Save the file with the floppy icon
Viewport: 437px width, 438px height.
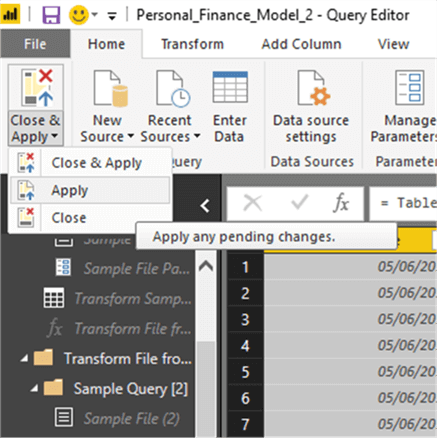[x=51, y=15]
